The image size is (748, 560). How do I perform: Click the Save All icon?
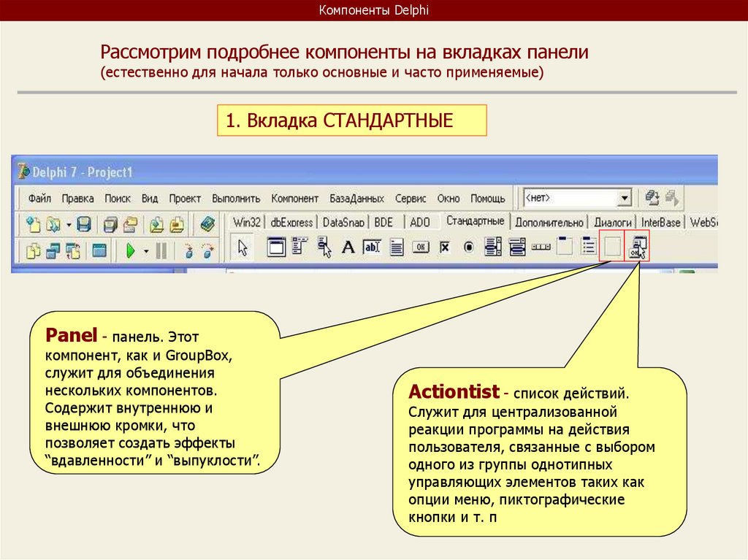[x=110, y=224]
